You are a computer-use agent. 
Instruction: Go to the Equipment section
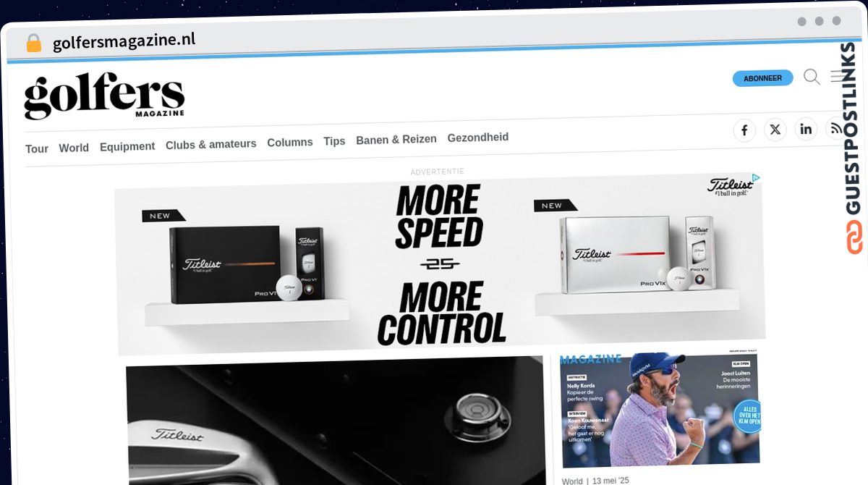(127, 146)
